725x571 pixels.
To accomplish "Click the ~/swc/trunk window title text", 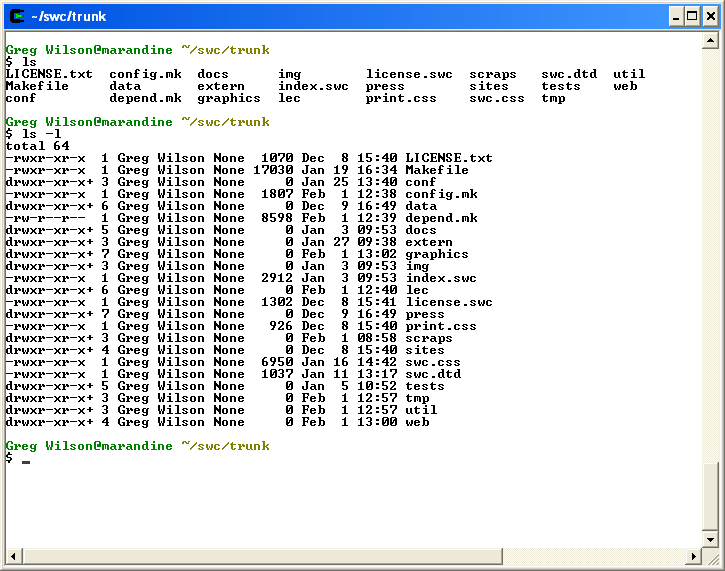I will (x=68, y=15).
